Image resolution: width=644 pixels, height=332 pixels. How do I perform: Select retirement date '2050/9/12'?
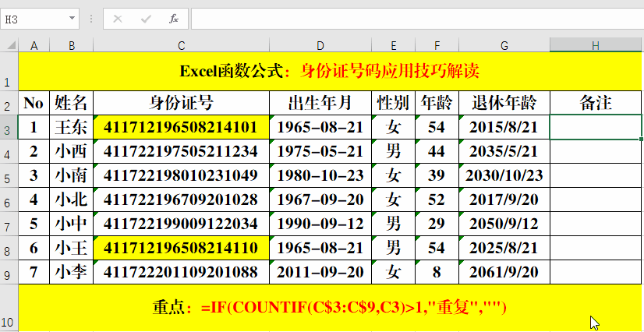point(504,224)
